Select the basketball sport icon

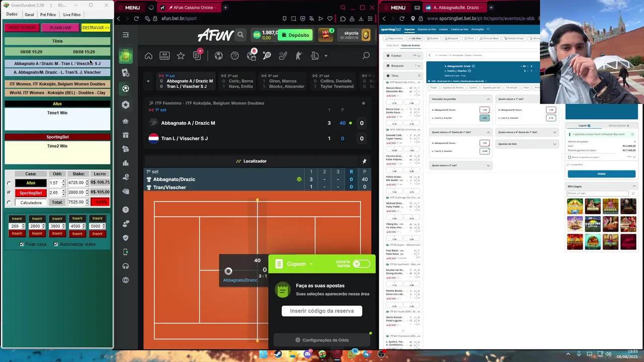tap(234, 56)
